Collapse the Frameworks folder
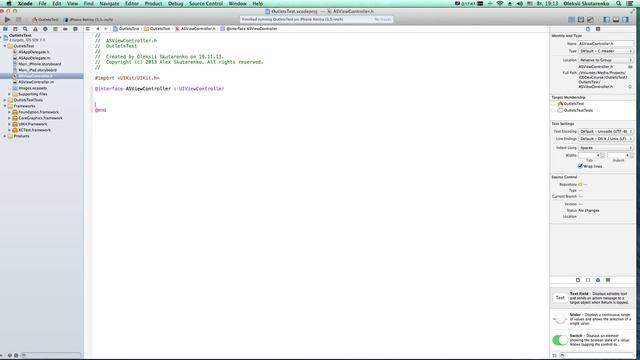 5,106
